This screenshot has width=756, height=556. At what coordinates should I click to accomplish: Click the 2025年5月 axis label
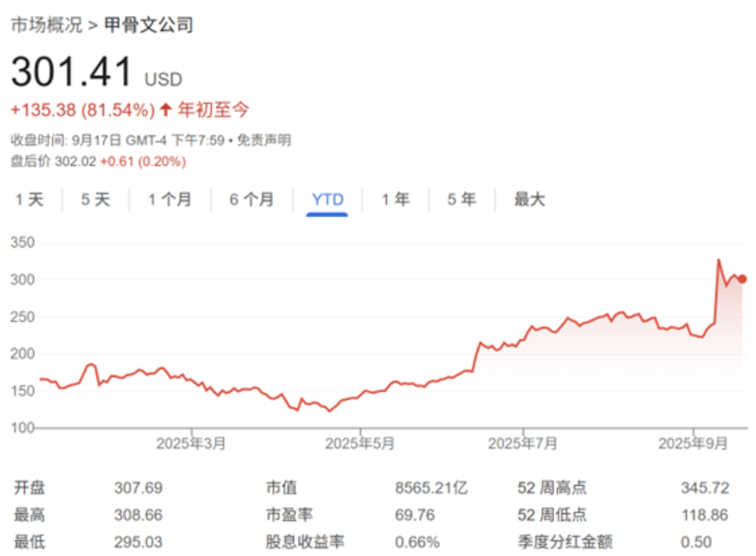[360, 443]
